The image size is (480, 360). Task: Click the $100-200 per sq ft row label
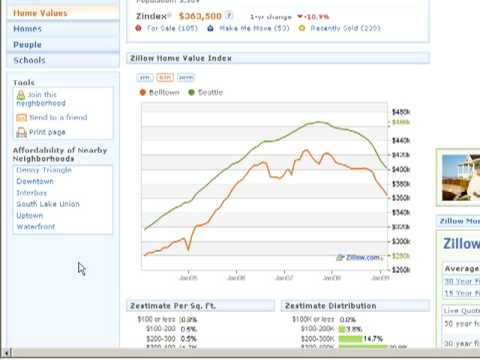point(161,329)
